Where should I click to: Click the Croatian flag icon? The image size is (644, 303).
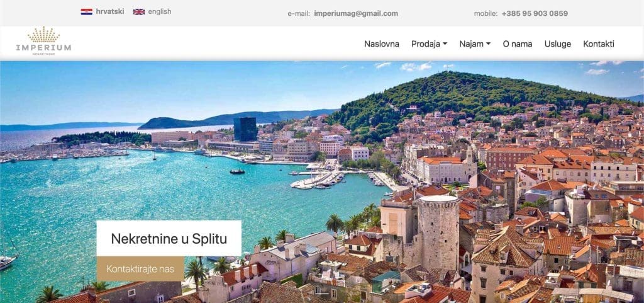point(86,11)
